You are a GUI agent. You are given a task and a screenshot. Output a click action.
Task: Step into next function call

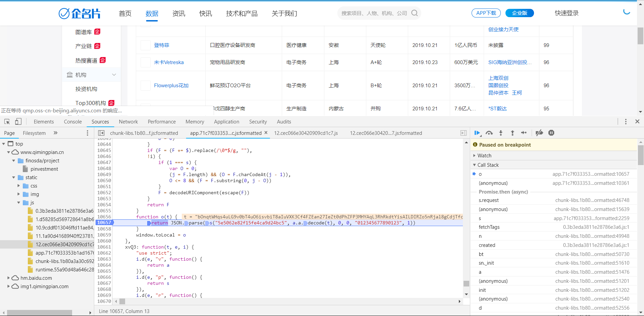pos(501,133)
